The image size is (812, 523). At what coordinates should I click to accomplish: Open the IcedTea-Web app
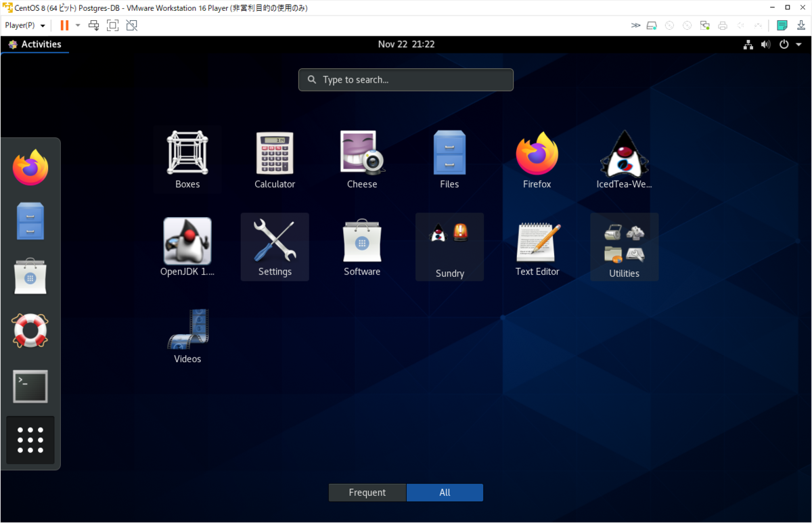624,160
